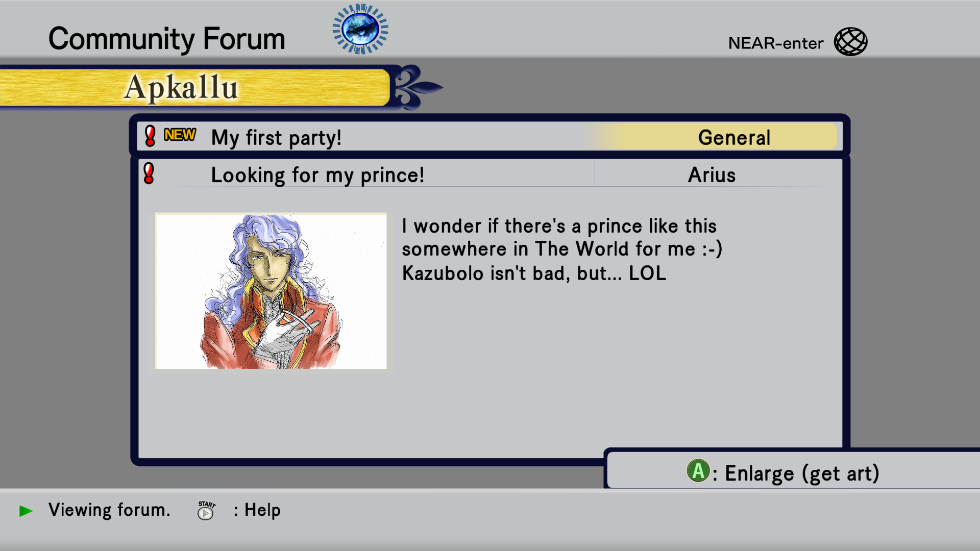Click the post message text about a prince
980x551 pixels.
[x=561, y=249]
